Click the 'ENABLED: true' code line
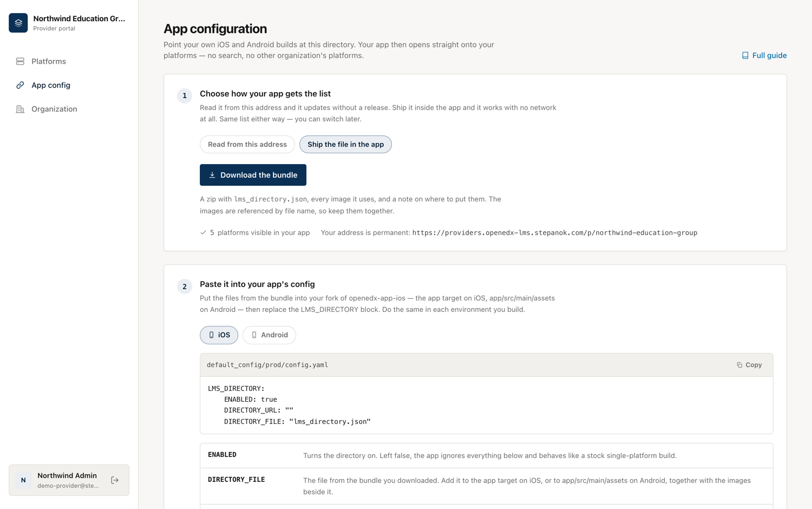This screenshot has height=509, width=812. click(251, 400)
